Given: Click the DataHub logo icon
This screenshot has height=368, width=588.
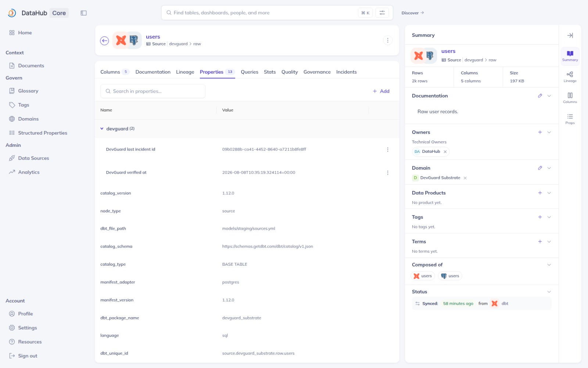Looking at the screenshot, I should click(x=12, y=13).
